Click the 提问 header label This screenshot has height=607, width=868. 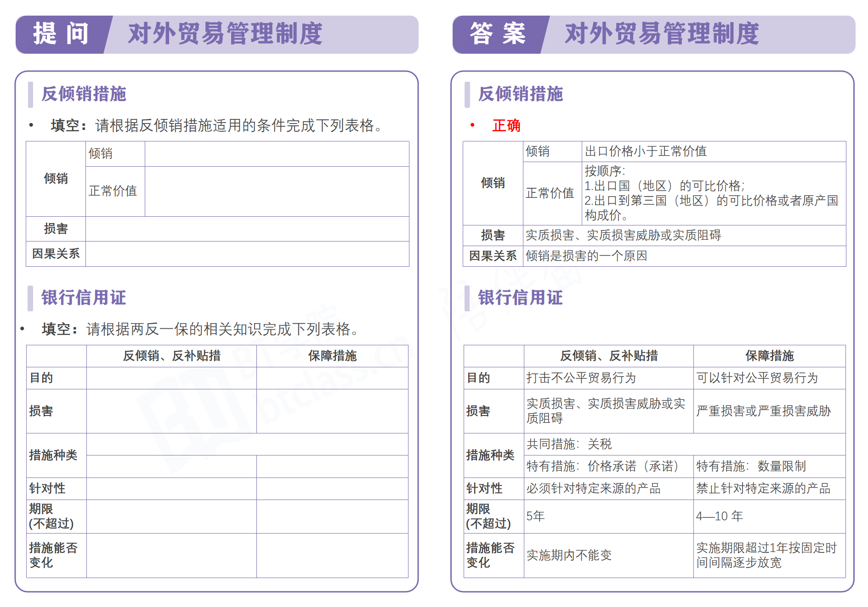pos(61,34)
